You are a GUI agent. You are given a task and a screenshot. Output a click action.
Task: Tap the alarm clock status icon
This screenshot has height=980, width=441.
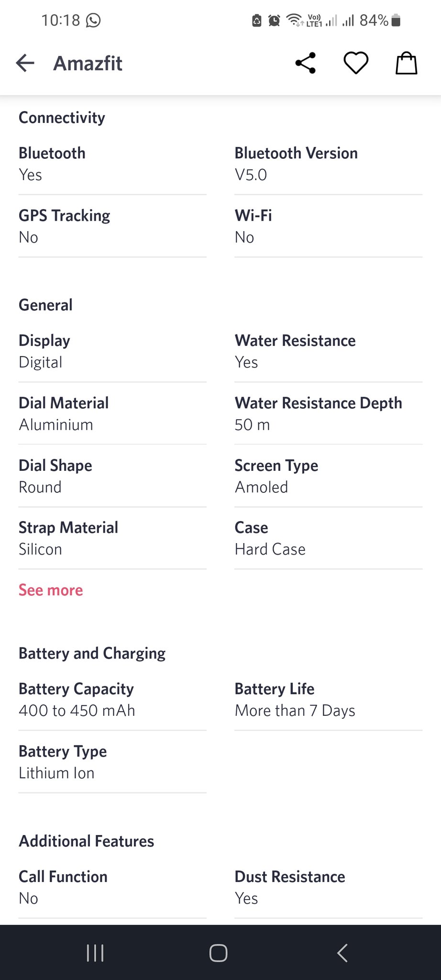pyautogui.click(x=274, y=21)
